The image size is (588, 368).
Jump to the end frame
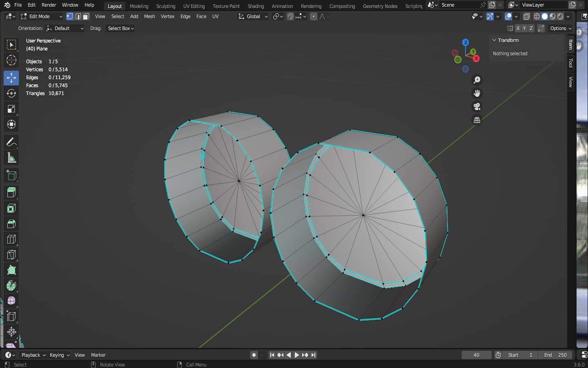[x=313, y=355]
